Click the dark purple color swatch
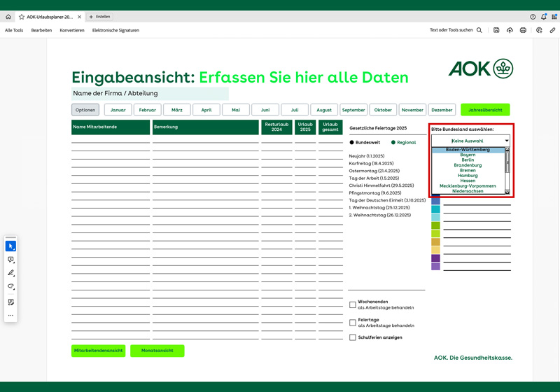Image resolution: width=560 pixels, height=392 pixels. tap(435, 258)
